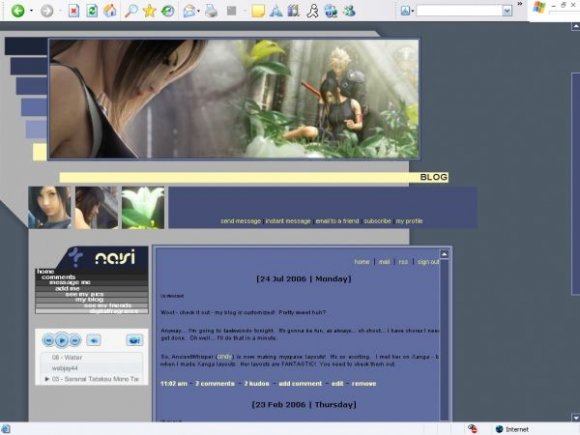This screenshot has width=580, height=435.
Task: Click the 'subscribe' link
Action: 377,221
